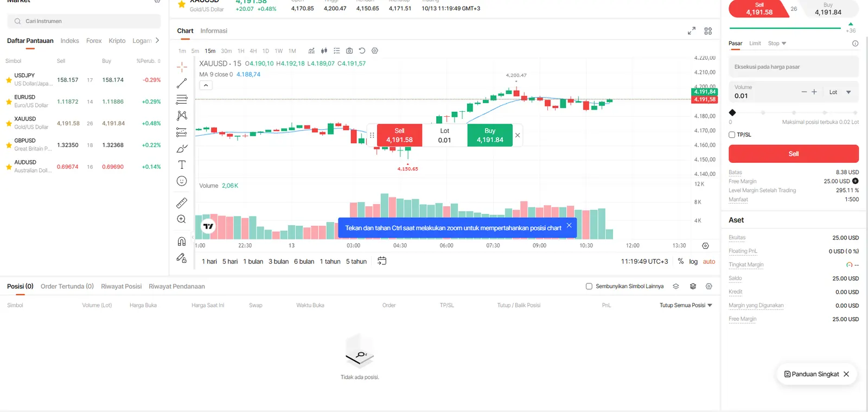Image resolution: width=868 pixels, height=412 pixels.
Task: Toggle favorite star for USDJPY
Action: tap(9, 80)
